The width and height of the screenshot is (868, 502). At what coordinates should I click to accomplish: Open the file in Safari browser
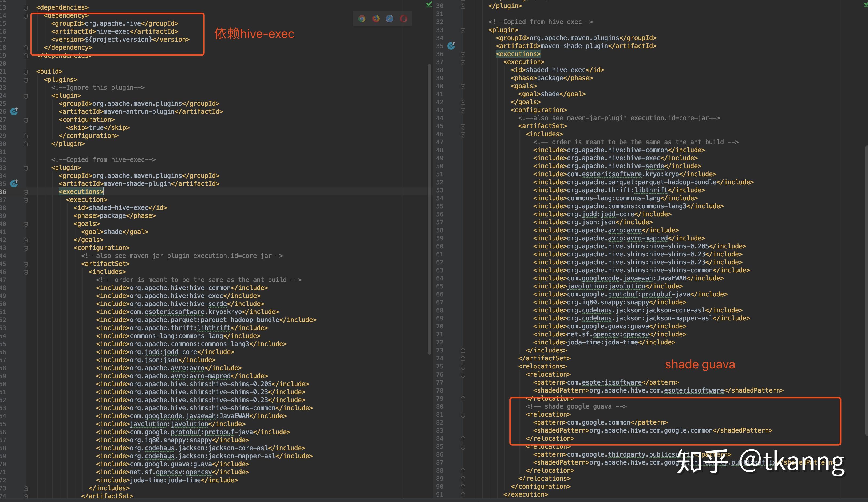coord(390,19)
